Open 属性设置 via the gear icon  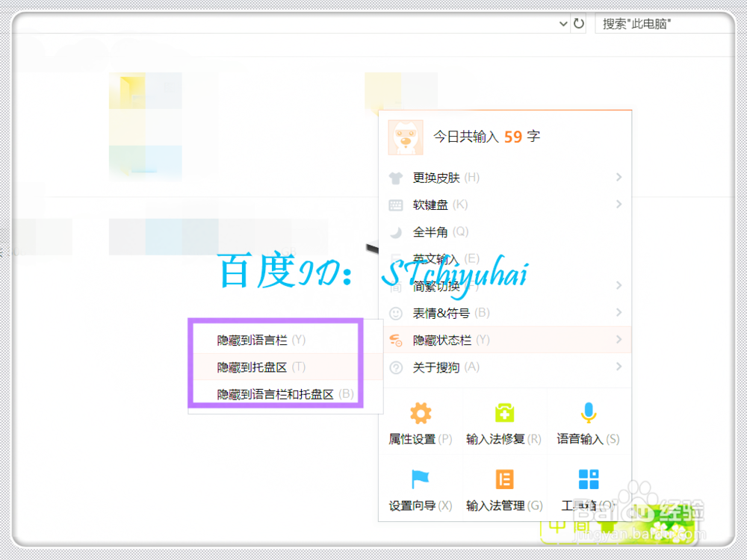pyautogui.click(x=421, y=413)
